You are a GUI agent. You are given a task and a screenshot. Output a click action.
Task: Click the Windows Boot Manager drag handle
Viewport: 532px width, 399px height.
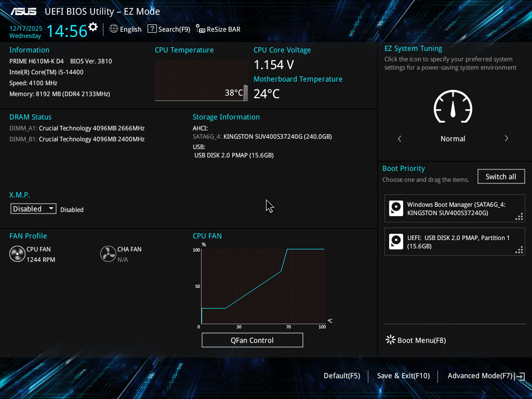click(519, 217)
